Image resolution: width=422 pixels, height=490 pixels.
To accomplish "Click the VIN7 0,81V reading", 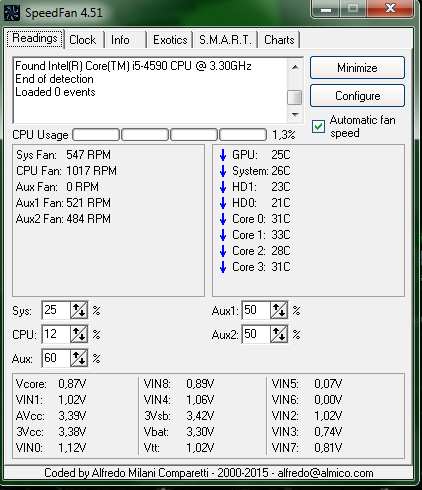I will 307,448.
